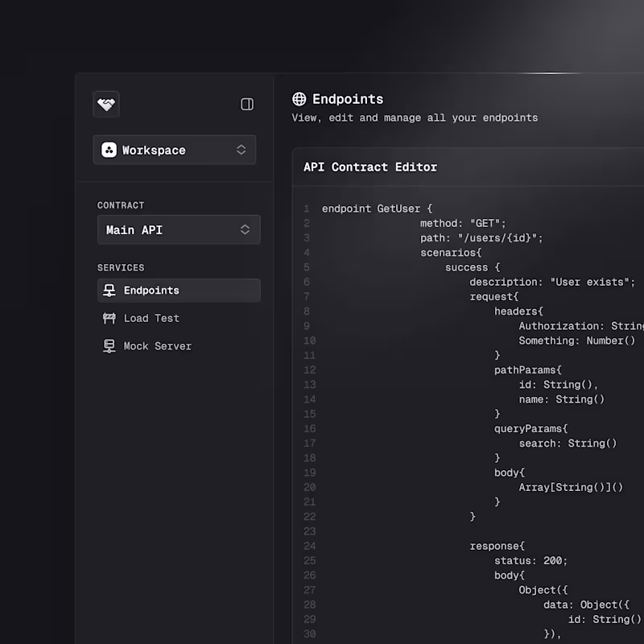
Task: Click the API Contract Editor title
Action: (370, 167)
